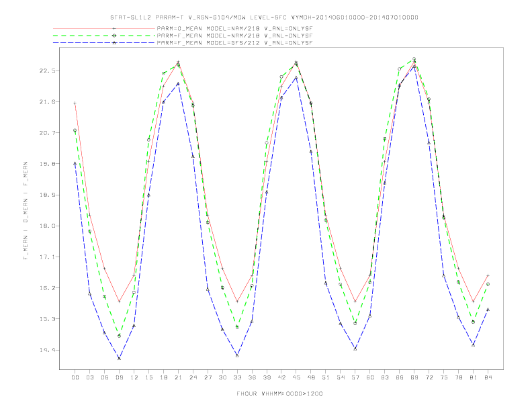The width and height of the screenshot is (532, 411).
Task: Click x-axis forecast hour label 84
Action: (x=488, y=377)
